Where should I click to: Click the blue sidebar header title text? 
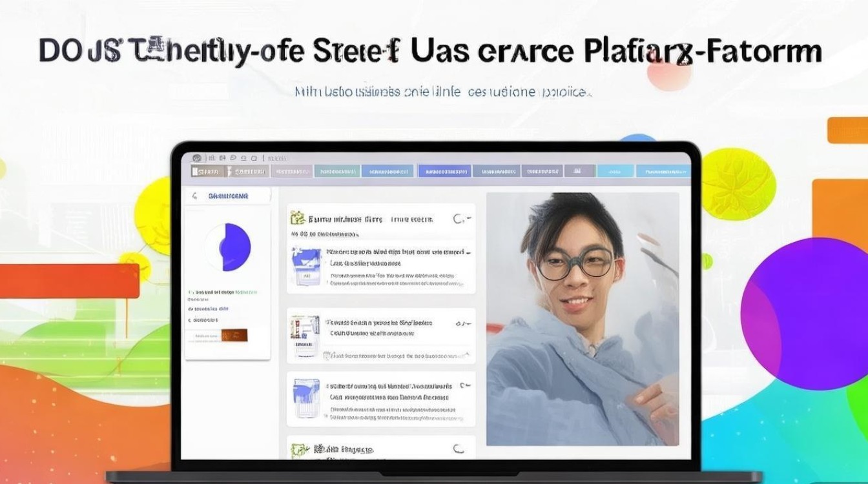point(228,196)
